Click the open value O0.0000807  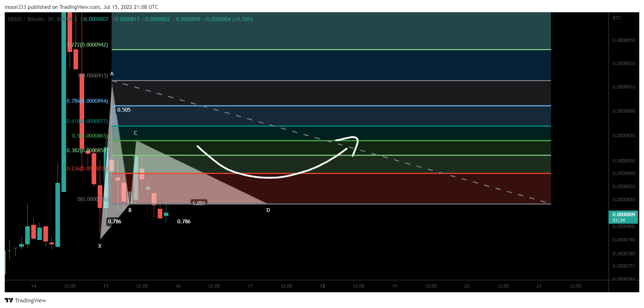click(94, 19)
